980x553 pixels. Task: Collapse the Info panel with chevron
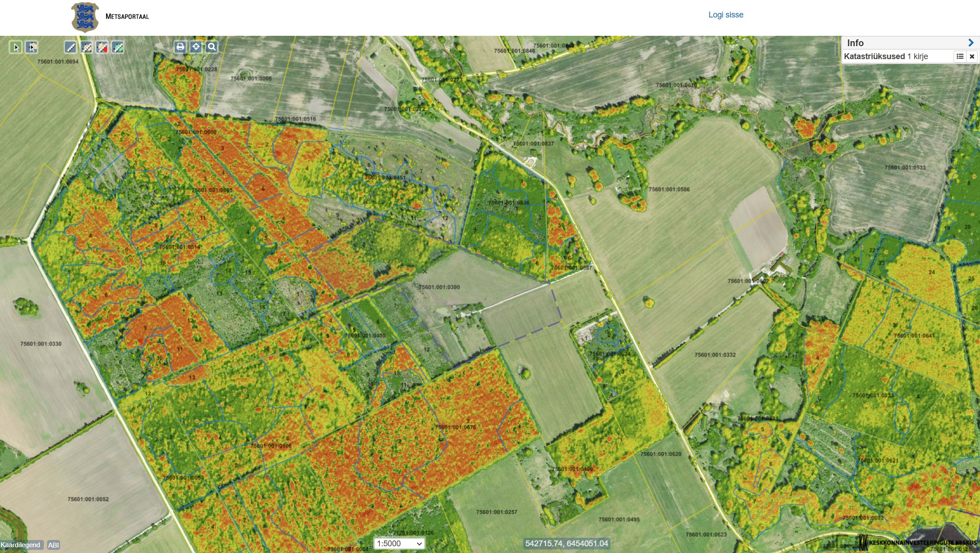point(971,43)
